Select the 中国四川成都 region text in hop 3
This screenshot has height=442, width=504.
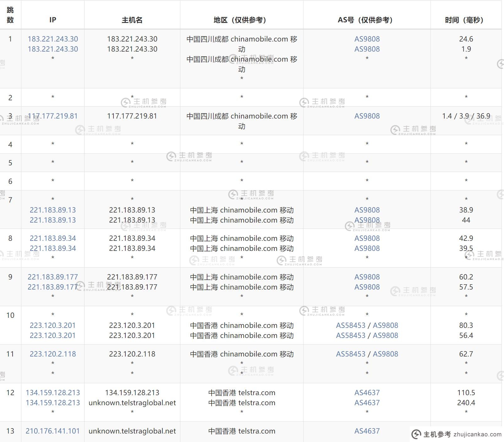click(x=242, y=121)
